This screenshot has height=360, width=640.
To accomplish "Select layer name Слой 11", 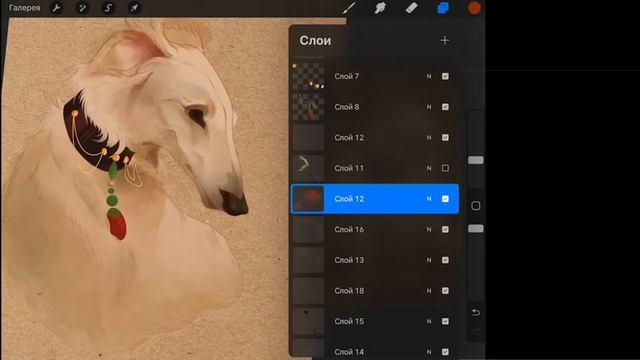I will [x=349, y=168].
